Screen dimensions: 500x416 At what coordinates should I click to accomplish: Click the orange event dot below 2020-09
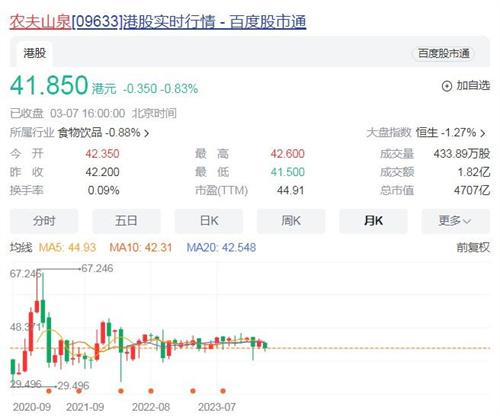pos(49,391)
